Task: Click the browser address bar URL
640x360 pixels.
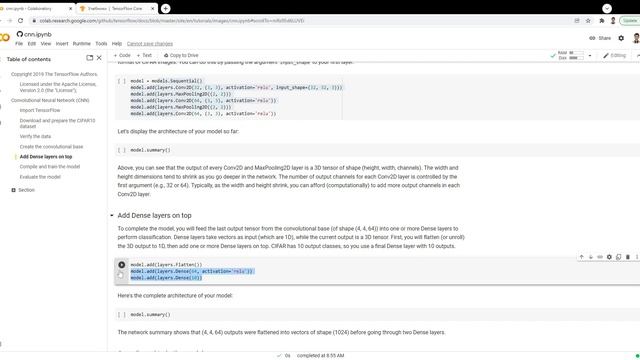Action: [x=171, y=21]
